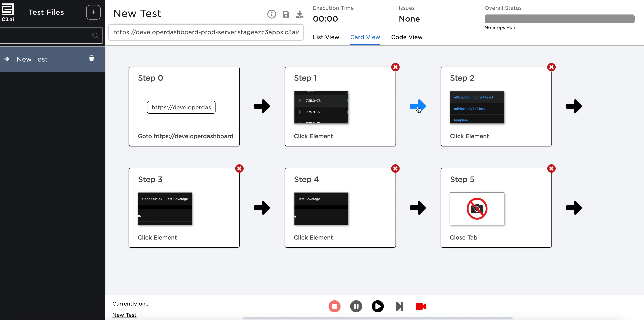Click the blue arrow between Step 1 and Step 2
644x320 pixels.
click(418, 106)
